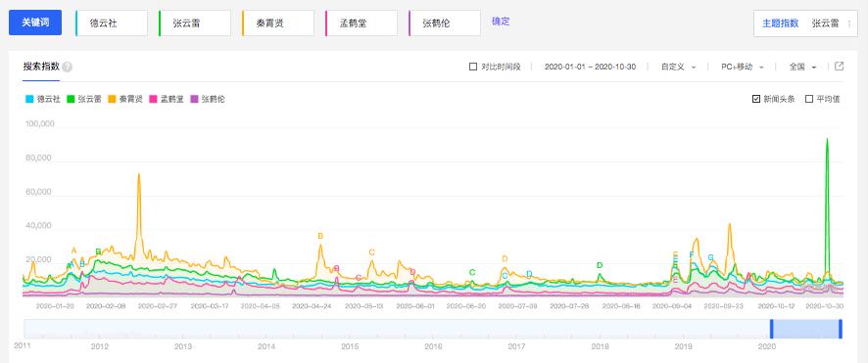This screenshot has width=868, height=363.
Task: Edit the 孟鹤堂 keyword field
Action: tap(361, 23)
